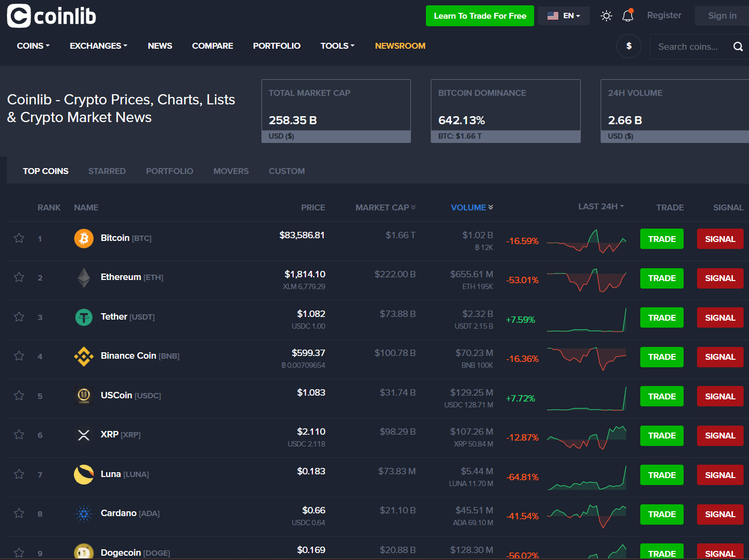Star XRP as favorite

pos(19,435)
